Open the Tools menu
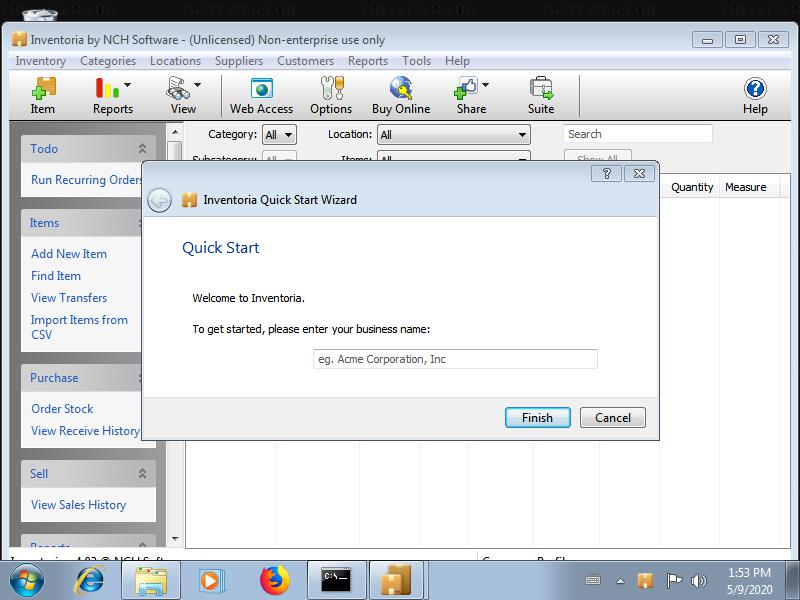Viewport: 800px width, 600px height. (x=416, y=61)
